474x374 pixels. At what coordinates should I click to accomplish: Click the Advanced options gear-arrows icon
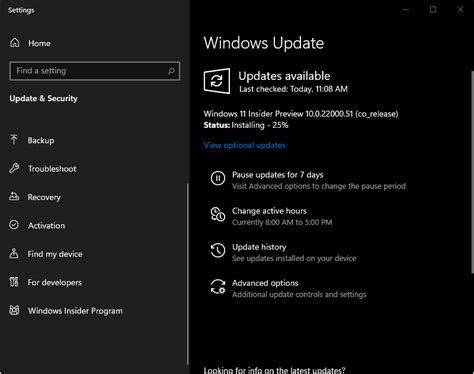coord(218,286)
